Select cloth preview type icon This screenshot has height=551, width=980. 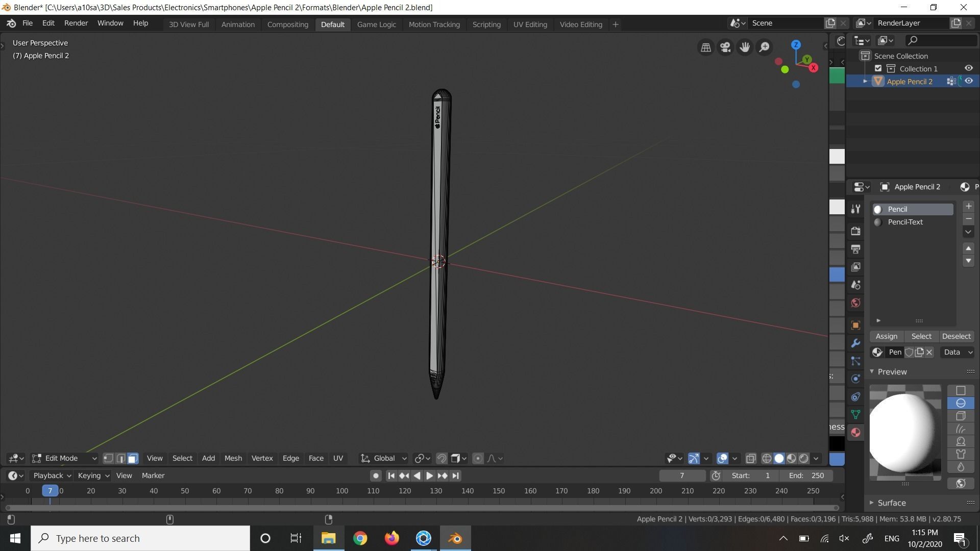point(961,454)
